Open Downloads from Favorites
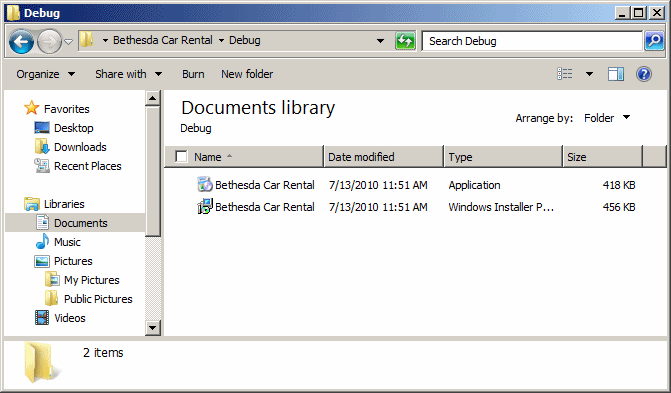The image size is (671, 393). click(80, 147)
